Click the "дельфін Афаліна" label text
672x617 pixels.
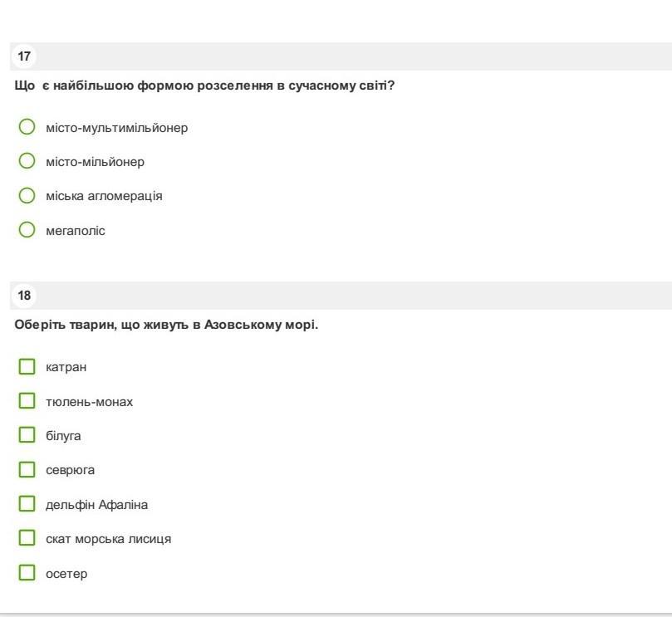[x=96, y=505]
